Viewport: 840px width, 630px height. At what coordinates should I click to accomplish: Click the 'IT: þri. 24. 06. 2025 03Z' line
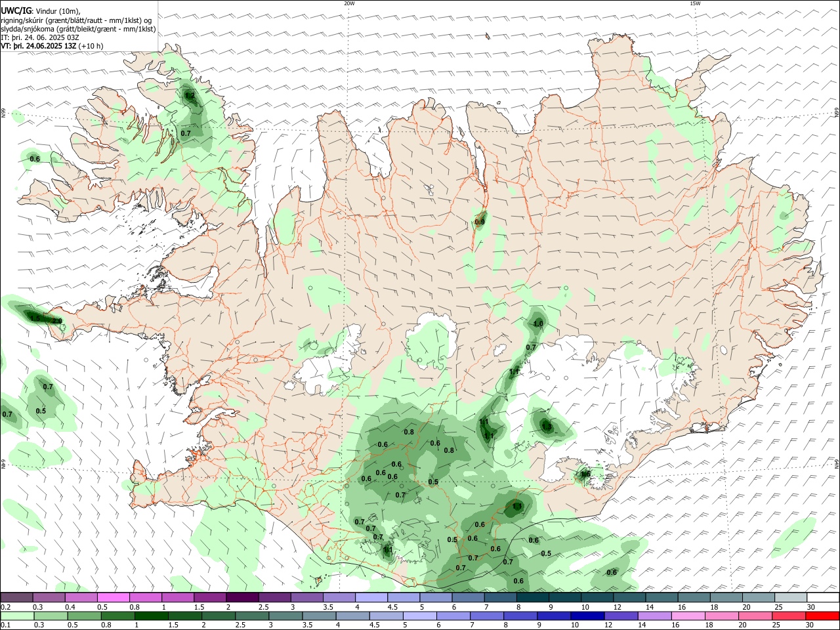click(x=40, y=37)
